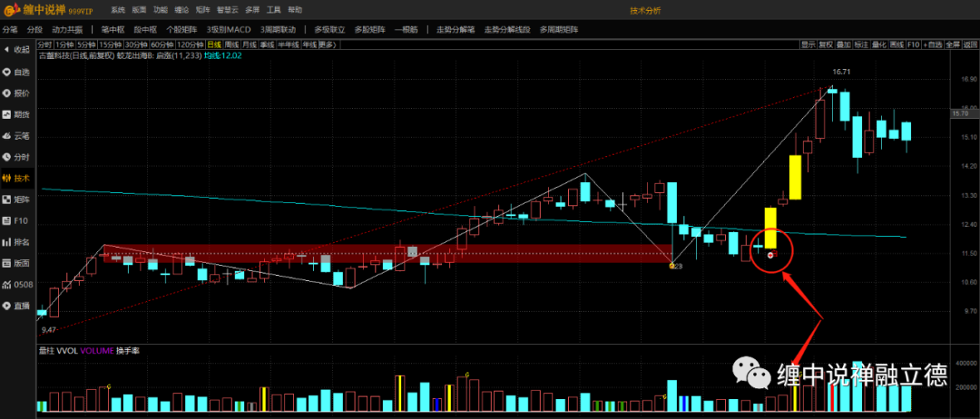Open the F10 sidebar item
980x419 pixels.
(17, 220)
